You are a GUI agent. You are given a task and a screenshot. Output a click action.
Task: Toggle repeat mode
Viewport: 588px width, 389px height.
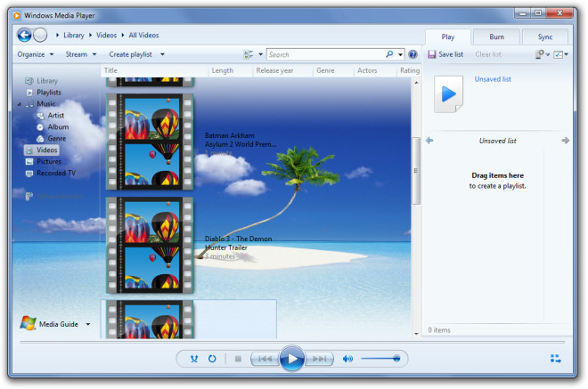212,359
